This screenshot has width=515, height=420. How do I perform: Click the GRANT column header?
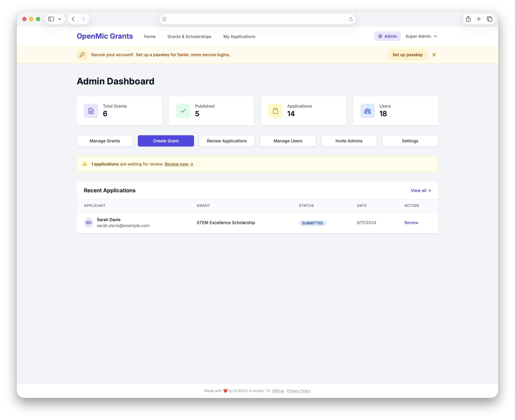click(203, 206)
